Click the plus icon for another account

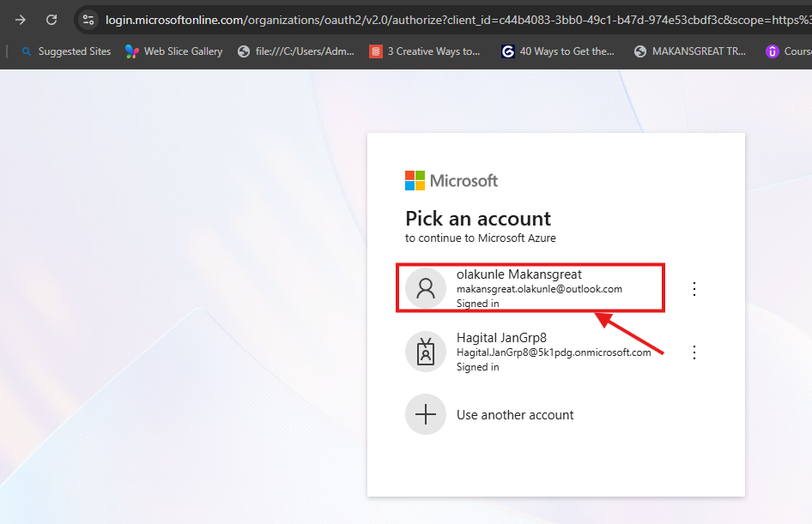426,415
